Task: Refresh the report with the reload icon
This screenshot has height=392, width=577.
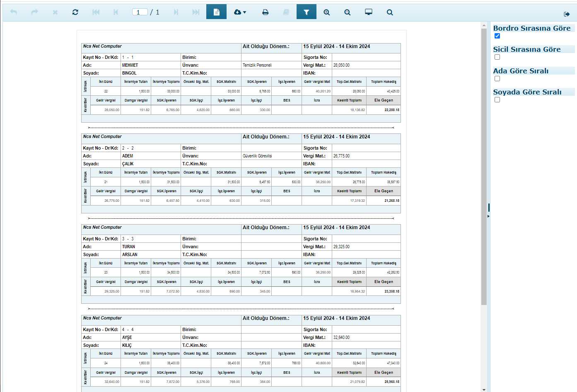Action: (x=75, y=12)
